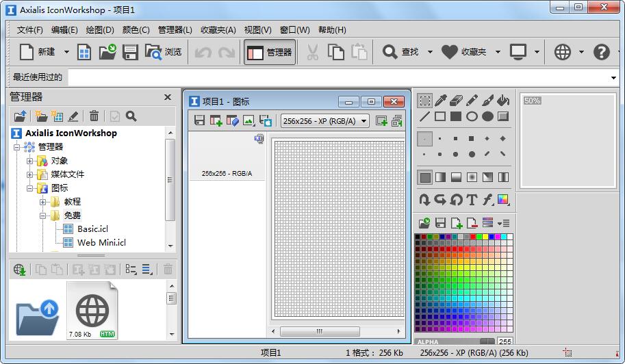Choose the line drawing tool
This screenshot has width=625, height=364.
[x=425, y=116]
